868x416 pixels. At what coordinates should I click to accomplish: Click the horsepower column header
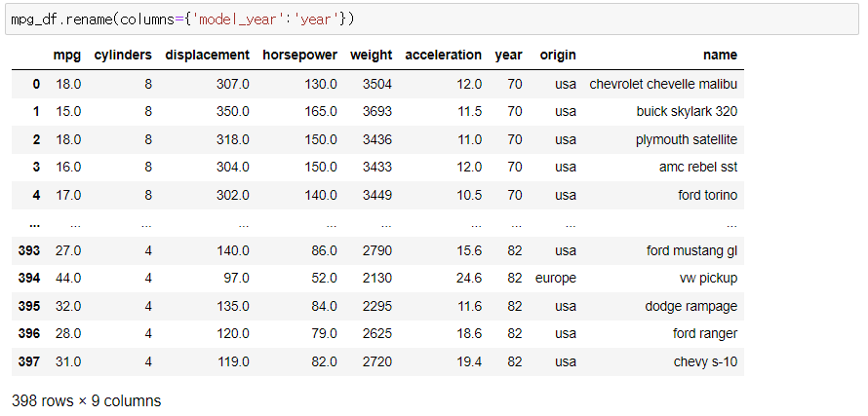click(x=299, y=56)
